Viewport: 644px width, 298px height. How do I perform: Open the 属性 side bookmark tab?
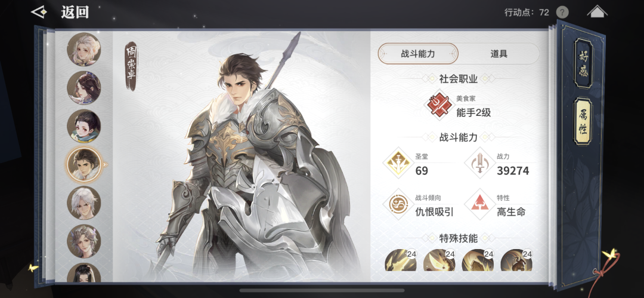point(583,121)
